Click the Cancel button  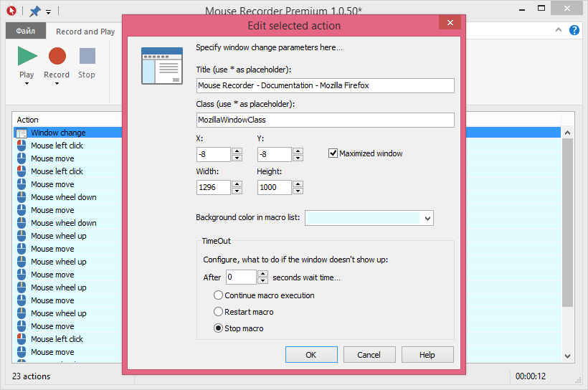(369, 355)
